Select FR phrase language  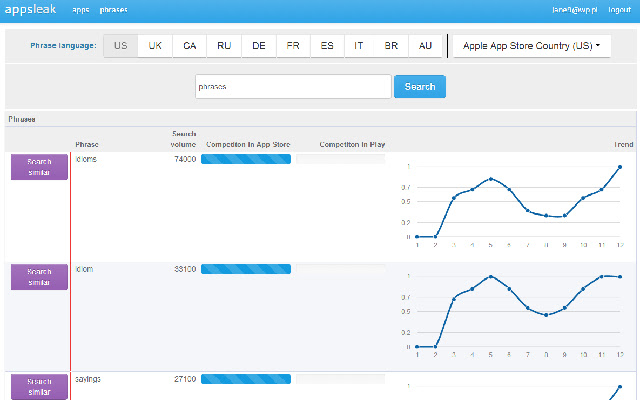[x=293, y=46]
